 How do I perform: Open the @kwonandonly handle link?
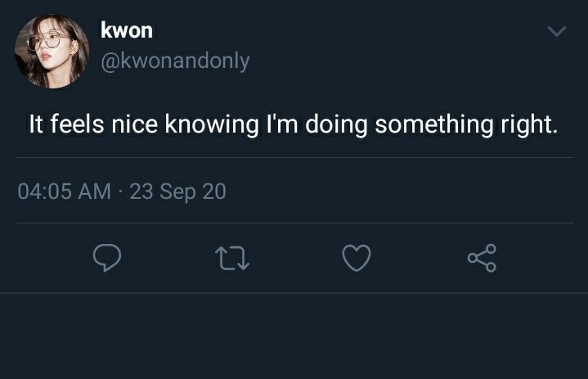pos(175,61)
